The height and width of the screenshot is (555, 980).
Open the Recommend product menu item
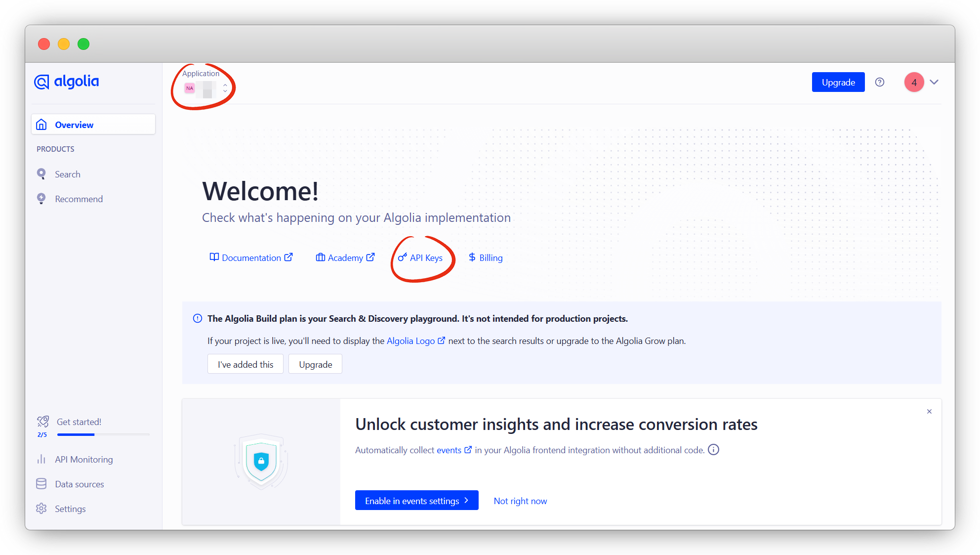click(79, 199)
